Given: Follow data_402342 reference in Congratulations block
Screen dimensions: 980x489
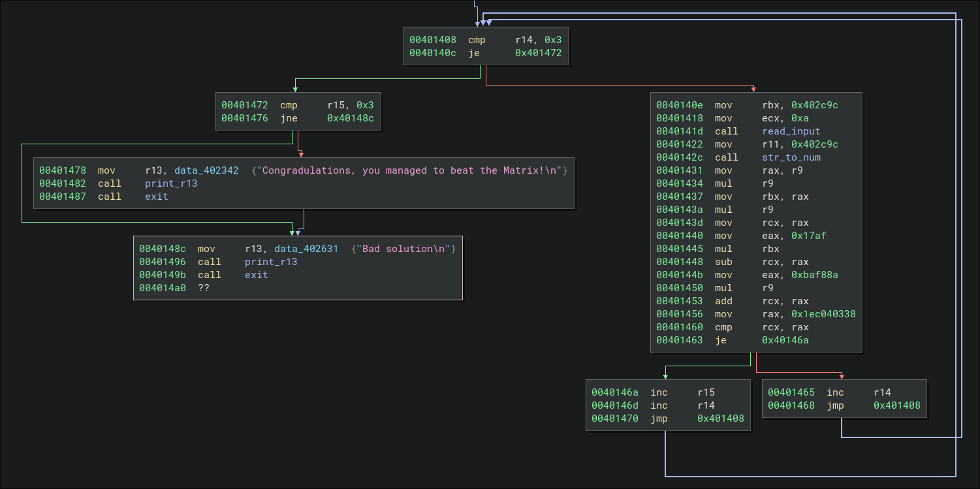Looking at the screenshot, I should 206,170.
